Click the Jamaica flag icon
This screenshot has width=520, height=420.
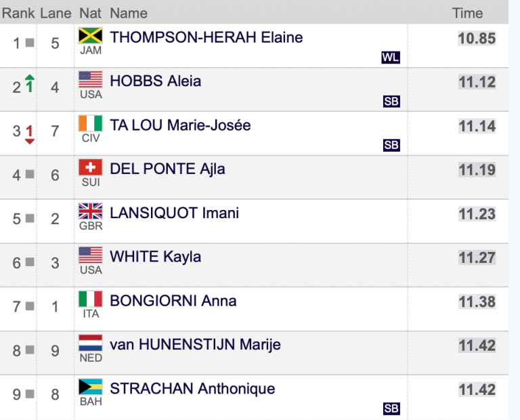91,35
